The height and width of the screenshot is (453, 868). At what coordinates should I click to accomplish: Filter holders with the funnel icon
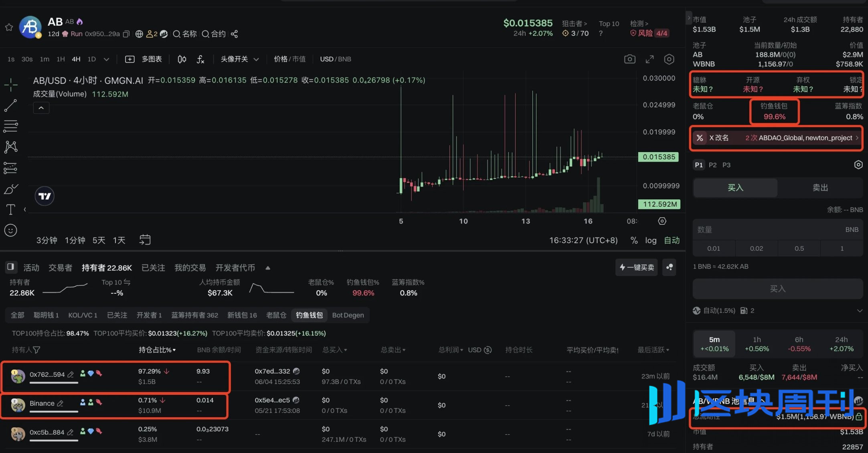coord(36,350)
